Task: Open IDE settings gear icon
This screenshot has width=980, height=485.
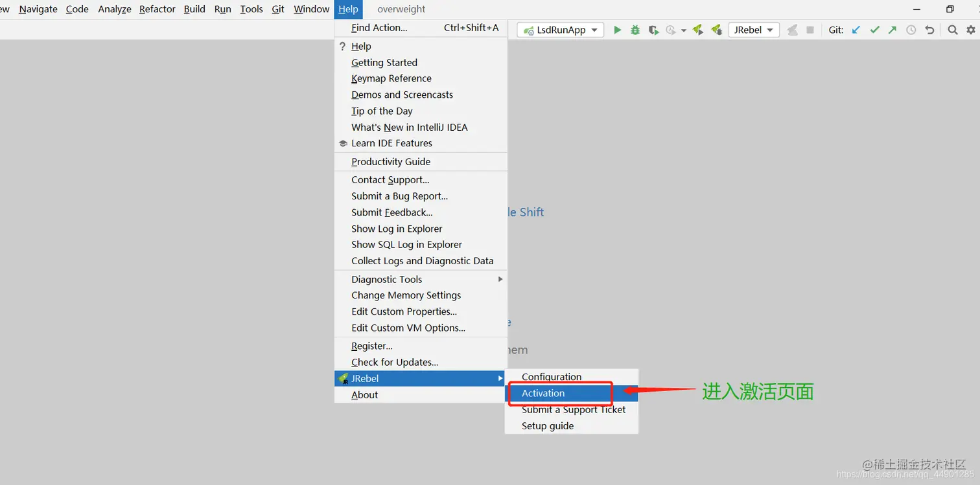Action: pos(971,30)
